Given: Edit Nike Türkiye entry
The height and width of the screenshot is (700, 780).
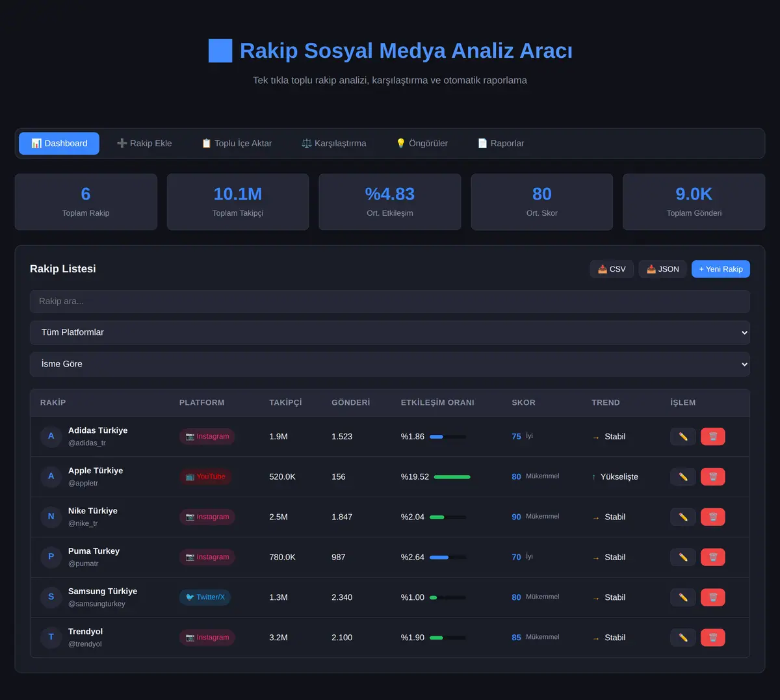Looking at the screenshot, I should (683, 517).
